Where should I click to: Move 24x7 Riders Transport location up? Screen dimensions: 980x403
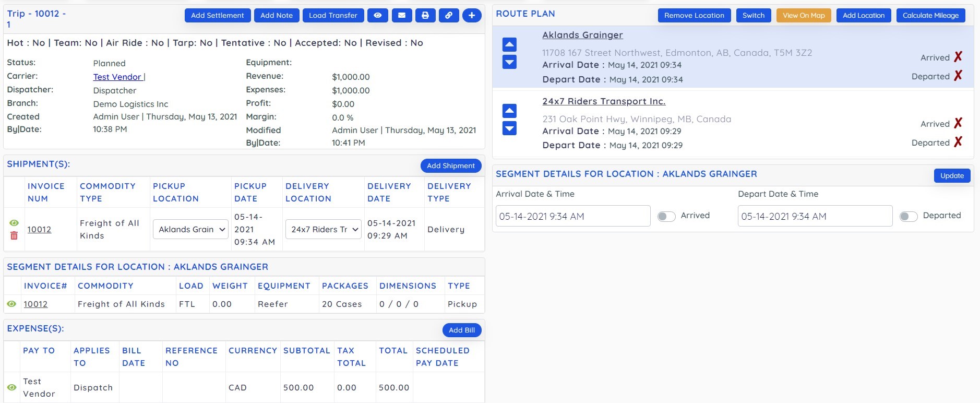[509, 111]
